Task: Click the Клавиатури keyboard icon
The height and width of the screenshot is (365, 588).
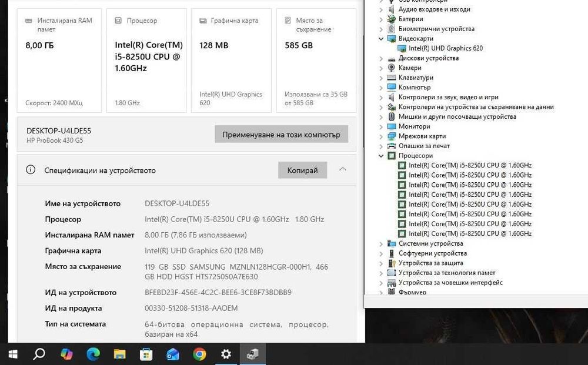Action: [x=392, y=78]
